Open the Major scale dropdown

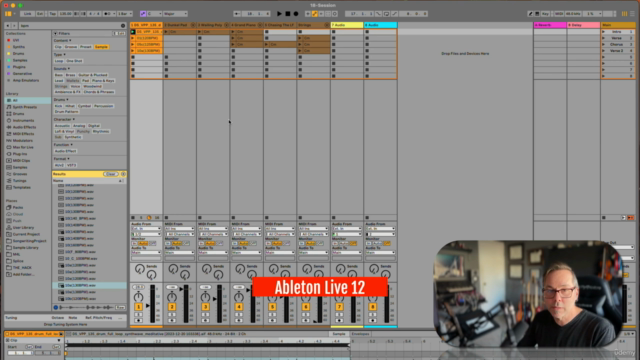point(175,13)
